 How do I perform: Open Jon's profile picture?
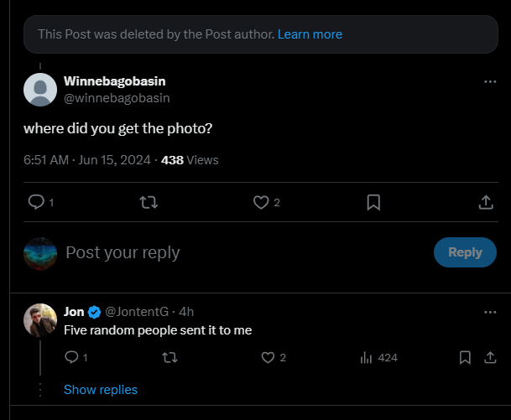pyautogui.click(x=40, y=320)
